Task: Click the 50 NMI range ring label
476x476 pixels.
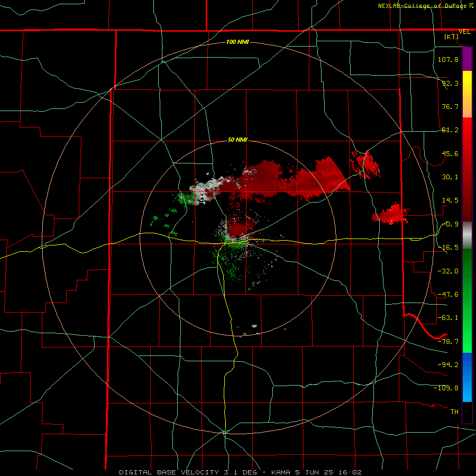Action: [x=237, y=140]
